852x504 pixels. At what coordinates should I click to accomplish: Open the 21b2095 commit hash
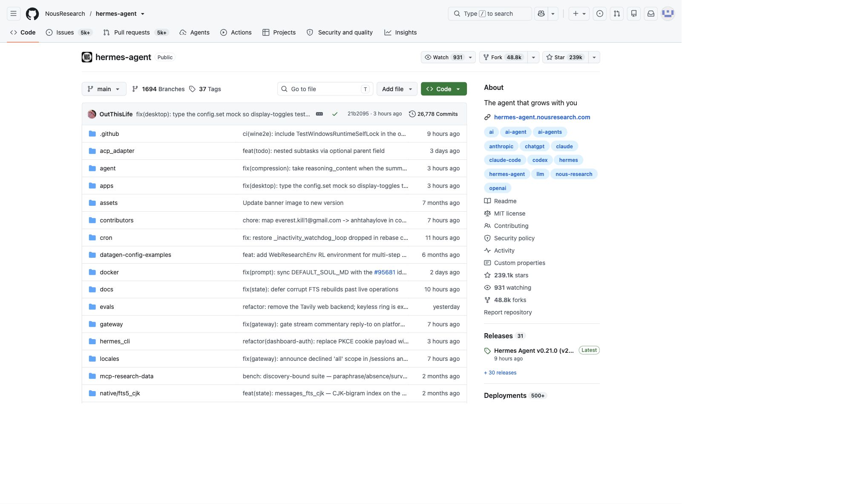pyautogui.click(x=358, y=114)
